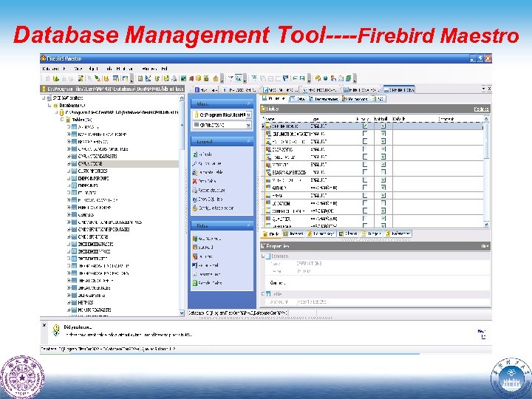Viewport: 532px width, 399px height.
Task: Open the Database menu
Action: coord(50,69)
